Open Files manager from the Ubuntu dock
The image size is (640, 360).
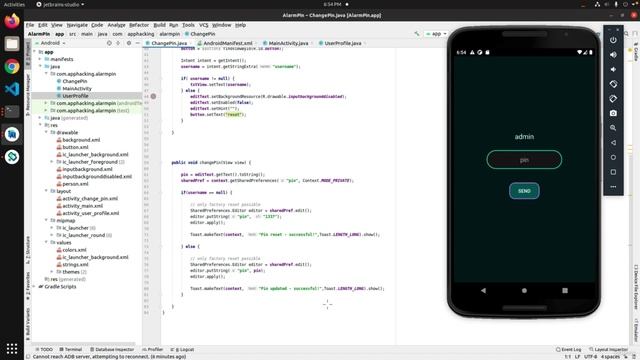click(12, 44)
